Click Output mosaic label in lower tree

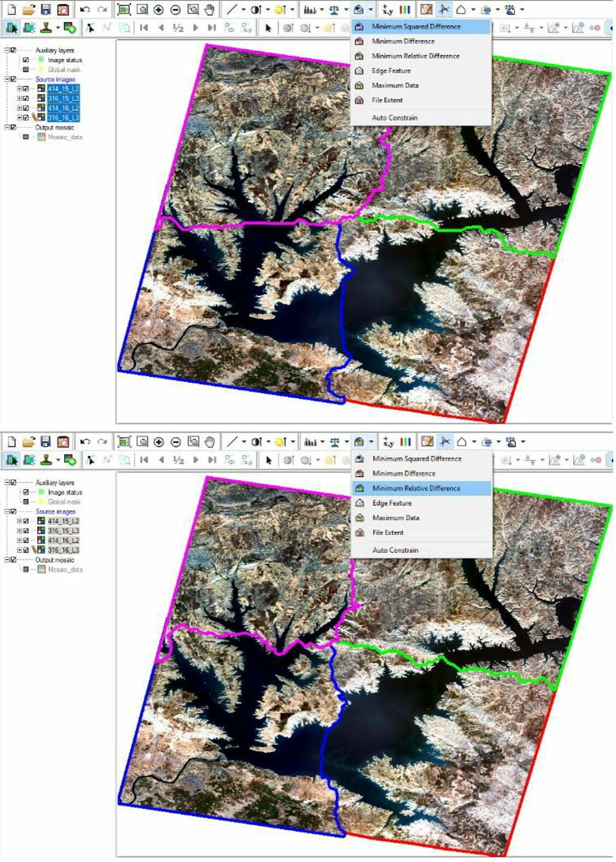(x=55, y=560)
